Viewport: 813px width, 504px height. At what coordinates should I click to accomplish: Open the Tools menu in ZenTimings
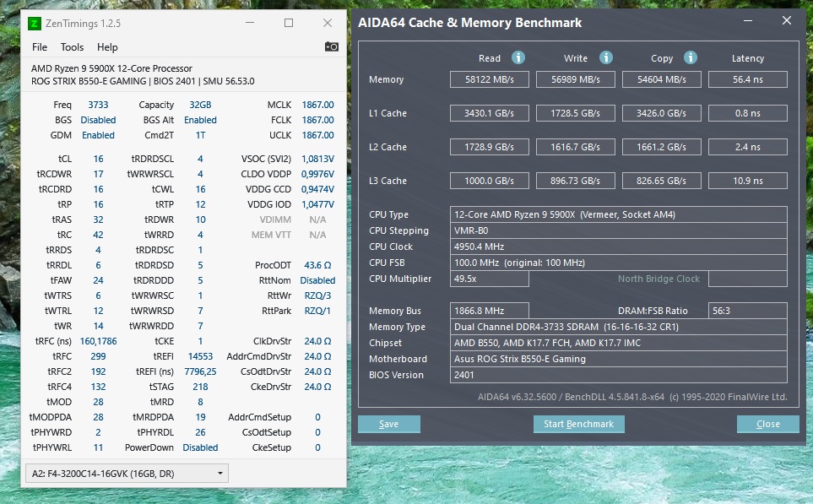(72, 47)
